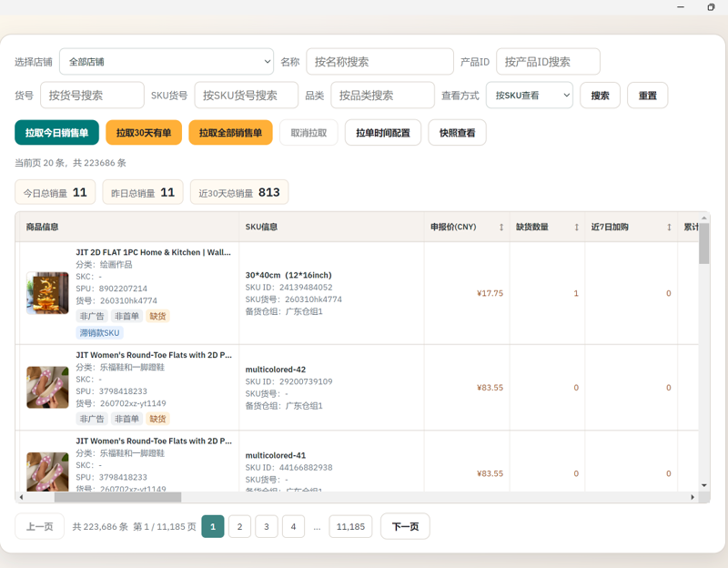The width and height of the screenshot is (728, 568).
Task: Sort by 申报价(CNY) column icon
Action: pos(501,227)
